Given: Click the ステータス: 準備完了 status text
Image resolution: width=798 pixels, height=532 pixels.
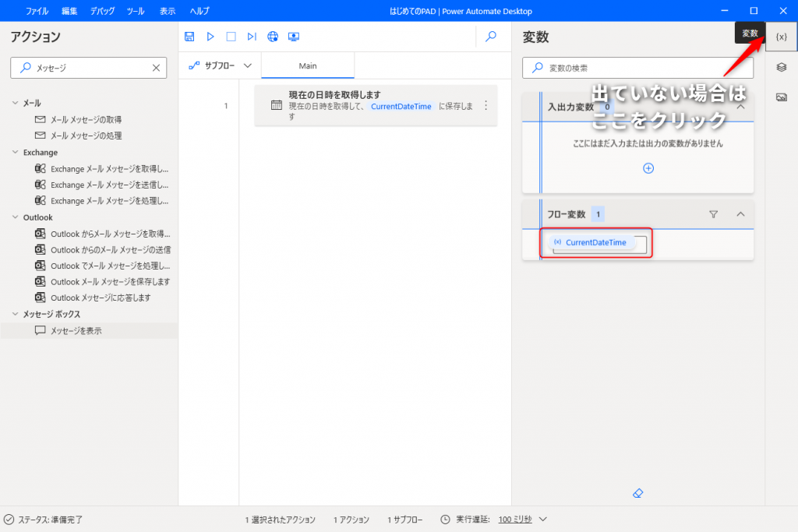Looking at the screenshot, I should (50, 520).
